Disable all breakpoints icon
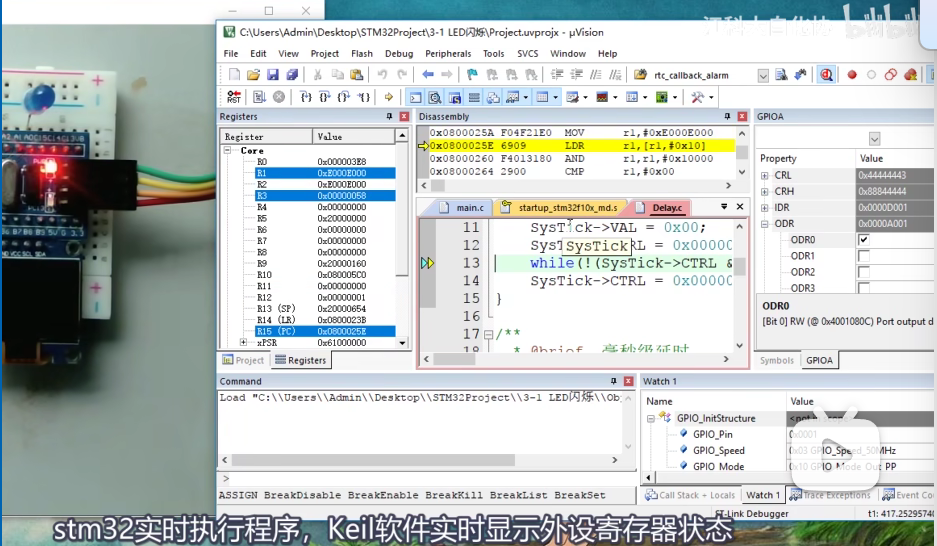937x546 pixels. [891, 75]
